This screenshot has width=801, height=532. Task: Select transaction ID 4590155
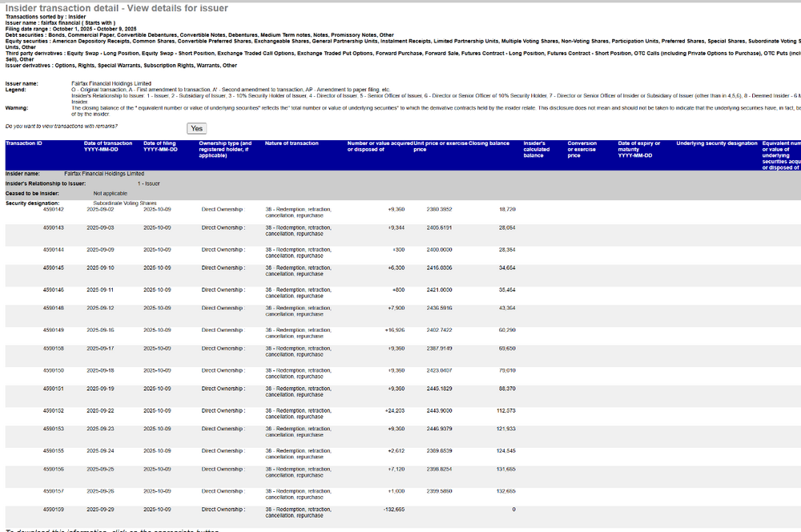(54, 451)
